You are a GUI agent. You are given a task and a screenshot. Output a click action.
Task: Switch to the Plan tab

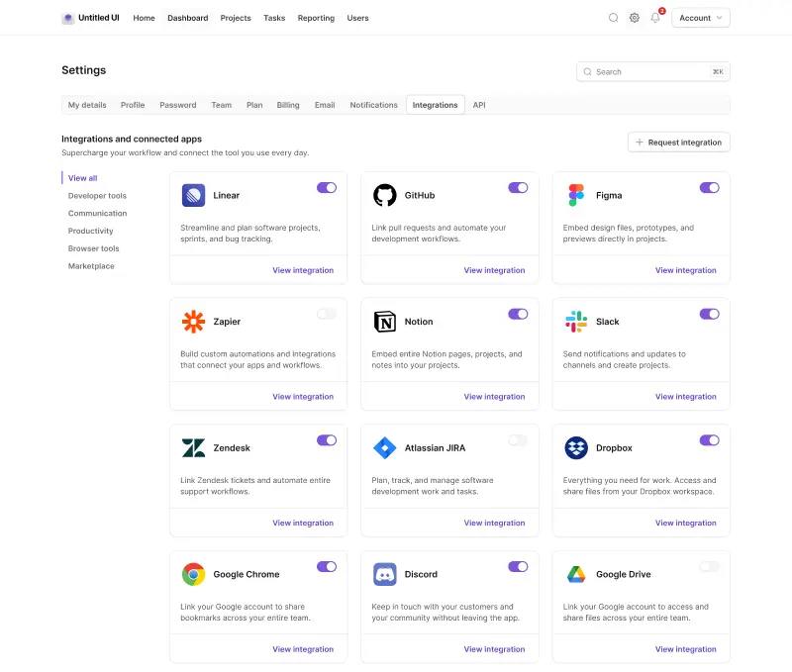click(254, 105)
